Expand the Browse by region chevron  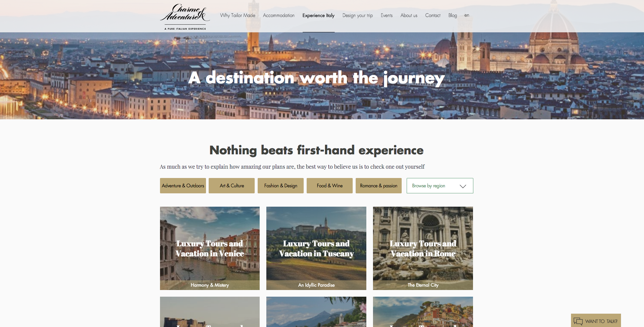[463, 186]
